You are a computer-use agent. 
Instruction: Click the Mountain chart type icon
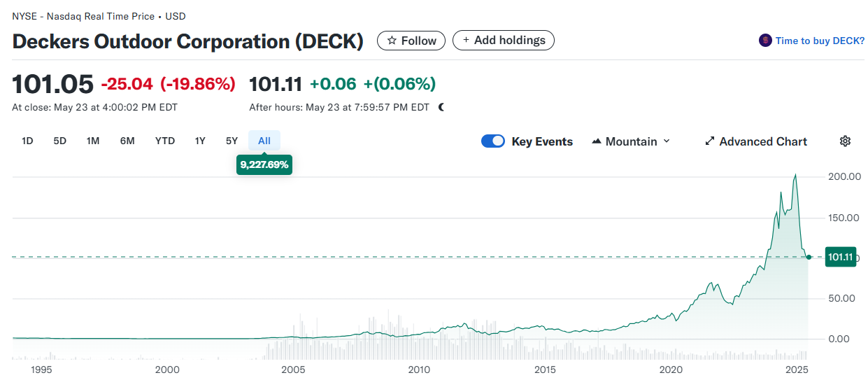click(597, 141)
